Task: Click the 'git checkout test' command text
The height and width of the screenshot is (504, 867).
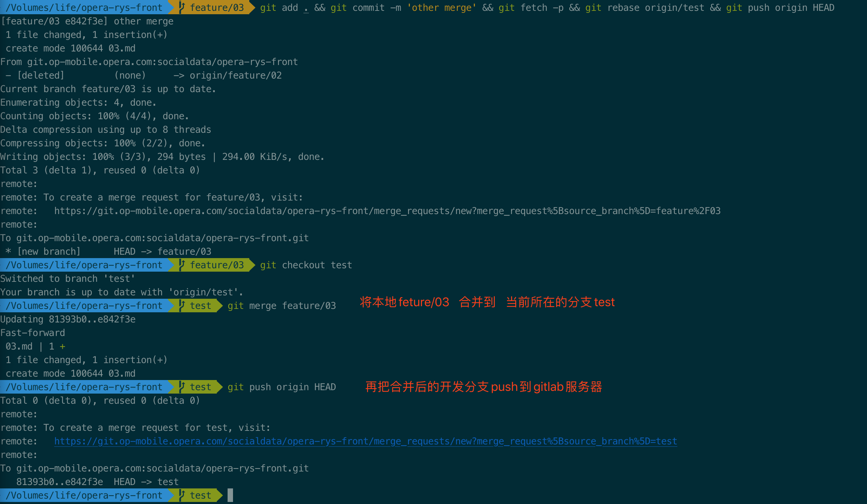Action: (306, 265)
